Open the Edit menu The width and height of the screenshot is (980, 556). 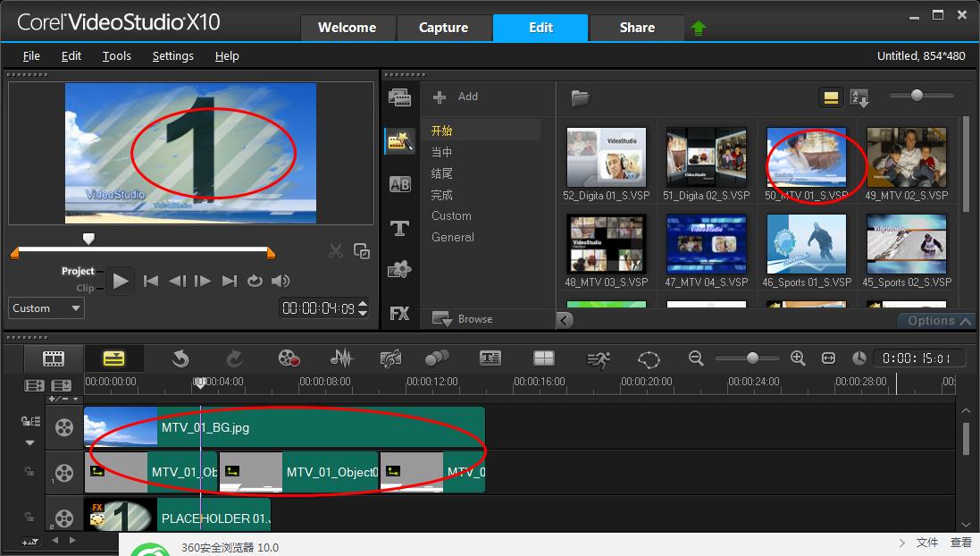pyautogui.click(x=71, y=55)
